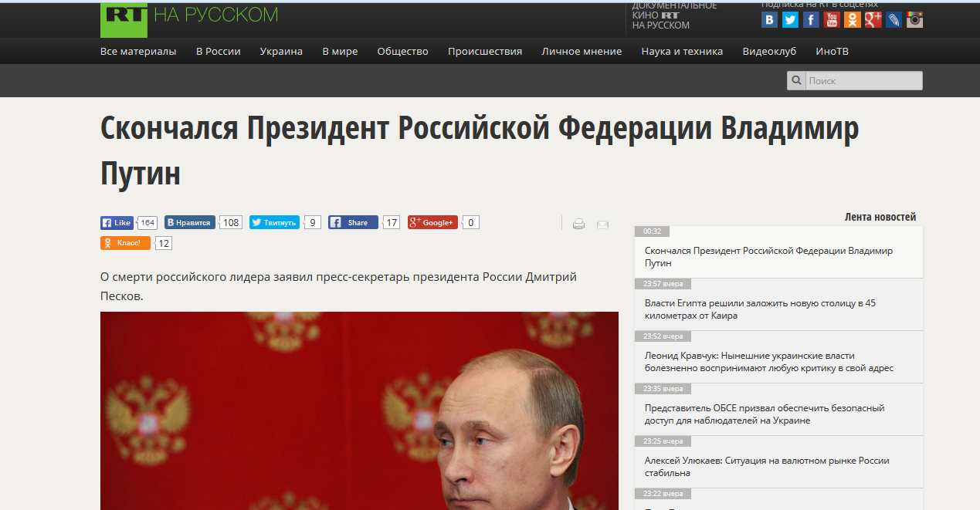
Task: Click the article lead paragraph about Песков
Action: pos(338,286)
